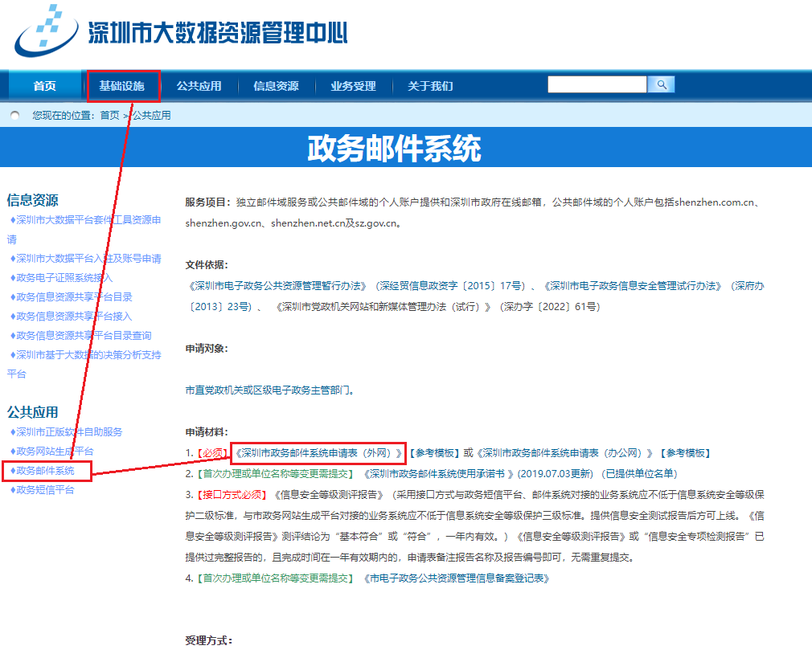This screenshot has width=812, height=662.
Task: Open sidebar link 政务信息资源共享平台目录查询
Action: 84,336
